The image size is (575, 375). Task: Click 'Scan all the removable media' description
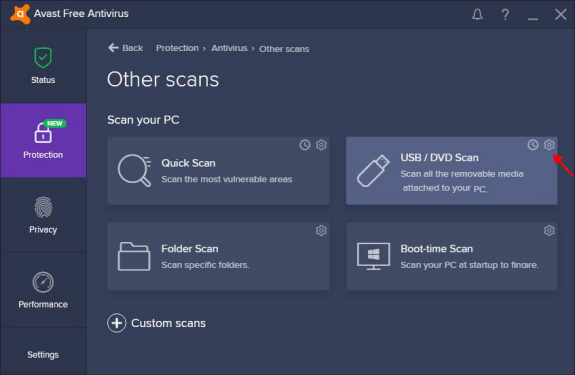click(x=462, y=181)
